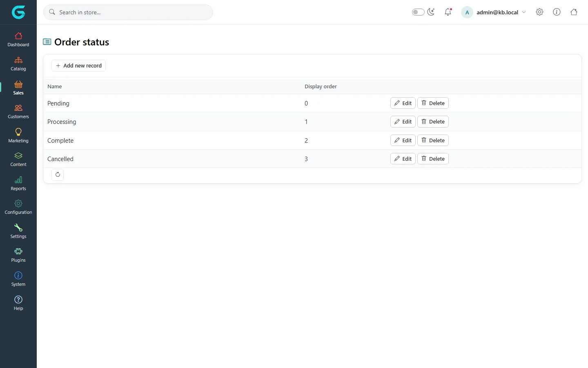Click the Name column header

[x=55, y=86]
